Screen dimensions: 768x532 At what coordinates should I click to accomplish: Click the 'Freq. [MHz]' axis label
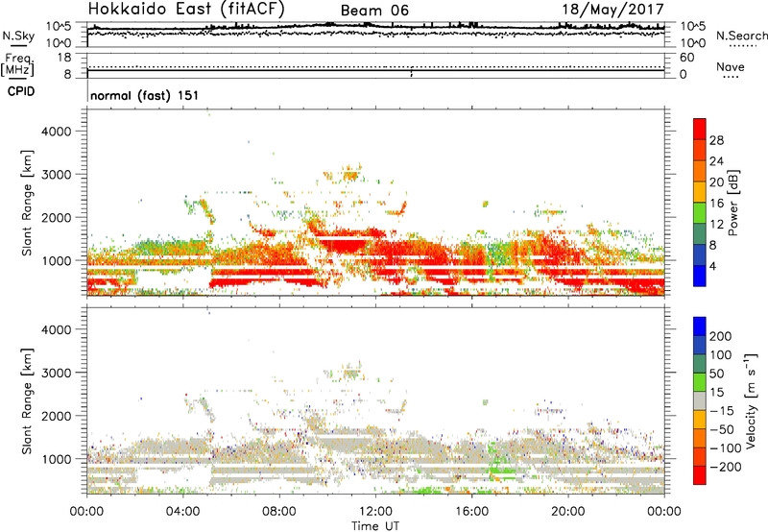pyautogui.click(x=18, y=65)
